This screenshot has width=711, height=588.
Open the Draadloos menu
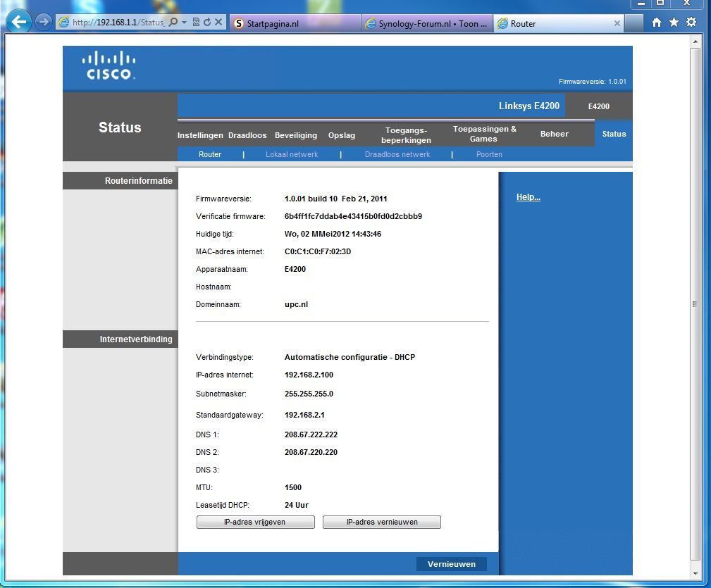[247, 135]
